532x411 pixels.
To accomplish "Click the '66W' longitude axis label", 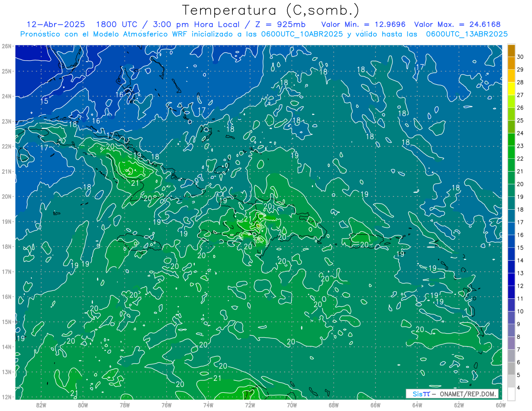I will coord(376,405).
